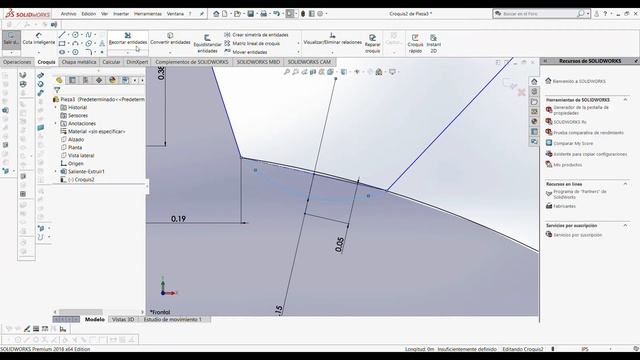Open the Ventana menu

coord(175,13)
